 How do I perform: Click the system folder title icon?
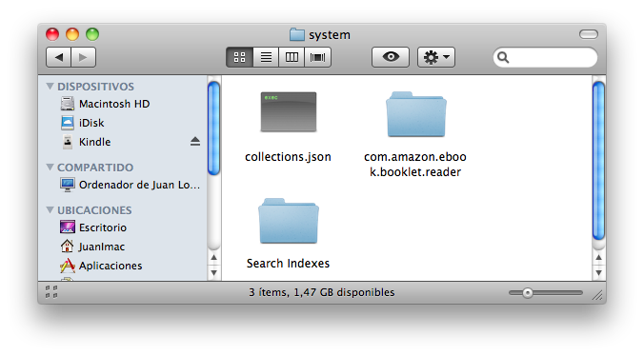tap(296, 35)
